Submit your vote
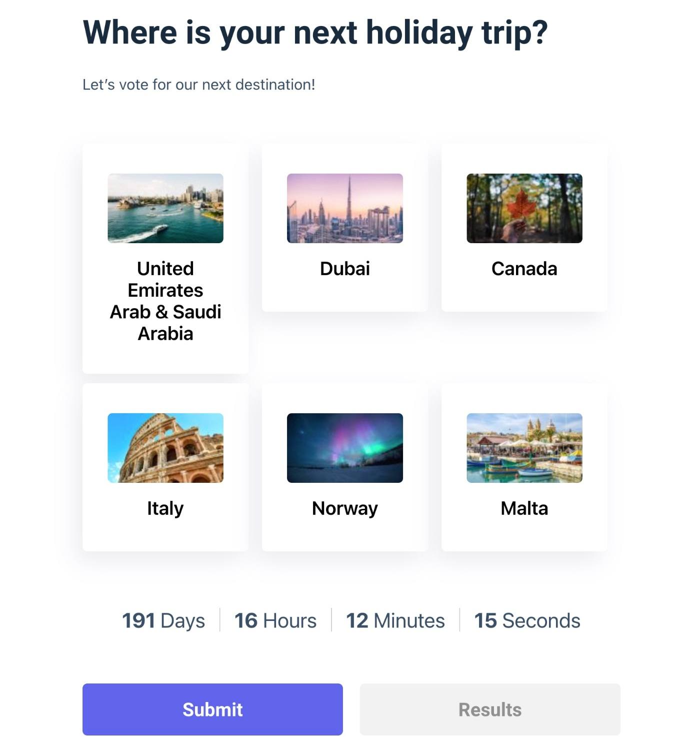This screenshot has height=752, width=700. click(x=212, y=709)
